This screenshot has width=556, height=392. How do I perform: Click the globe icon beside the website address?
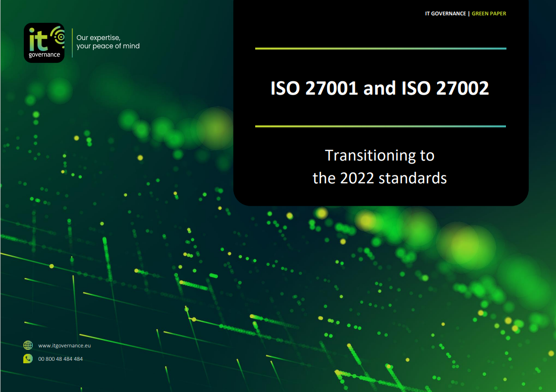[28, 345]
